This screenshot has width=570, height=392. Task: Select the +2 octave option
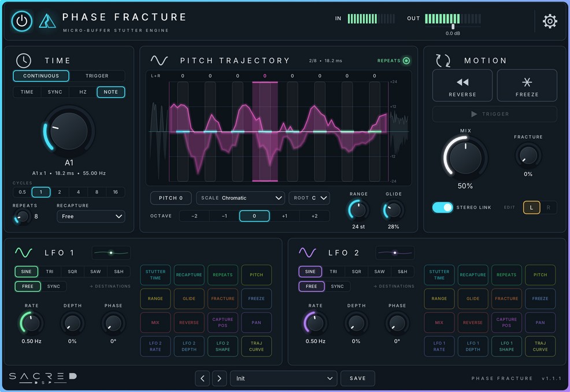coord(314,216)
